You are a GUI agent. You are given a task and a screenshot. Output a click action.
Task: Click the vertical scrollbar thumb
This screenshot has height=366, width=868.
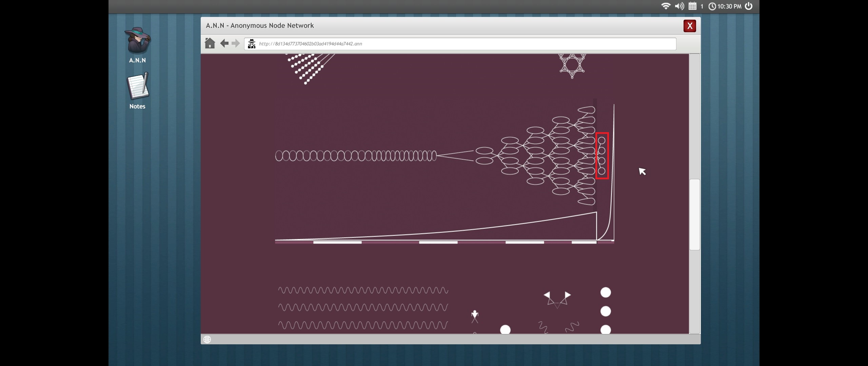pos(694,214)
